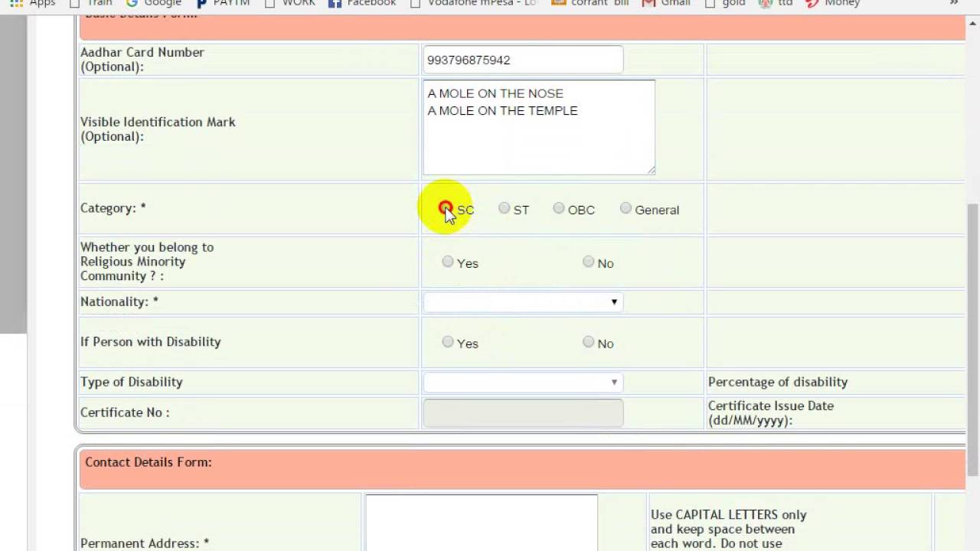Screen dimensions: 980x551
Task: Click the 'Aadhar Card Number (Optional):' label
Action: tap(142, 60)
